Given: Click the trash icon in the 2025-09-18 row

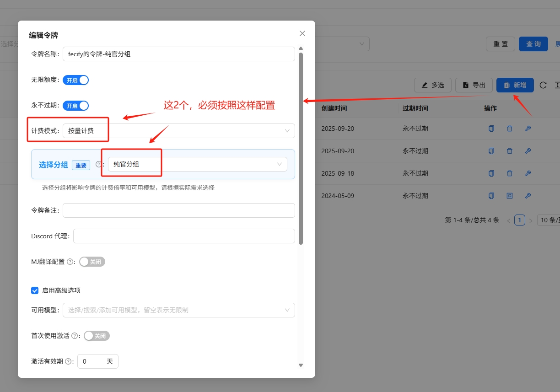Looking at the screenshot, I should point(510,173).
